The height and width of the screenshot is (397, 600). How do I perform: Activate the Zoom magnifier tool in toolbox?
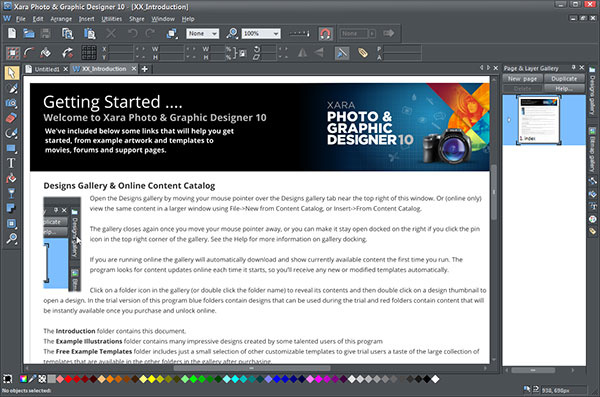[x=11, y=239]
